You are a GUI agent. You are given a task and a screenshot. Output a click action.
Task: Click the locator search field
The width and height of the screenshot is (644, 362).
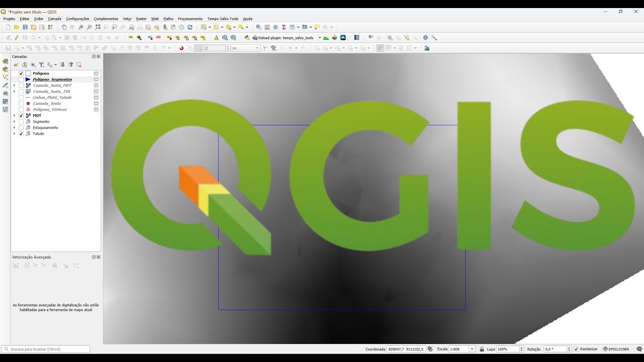[x=46, y=349]
